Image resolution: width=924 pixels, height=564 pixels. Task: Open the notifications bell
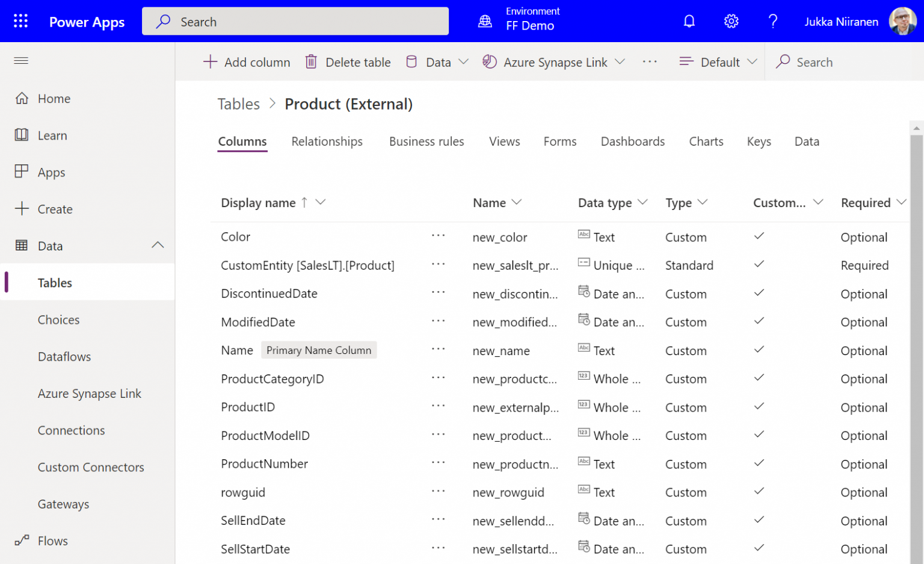click(689, 22)
